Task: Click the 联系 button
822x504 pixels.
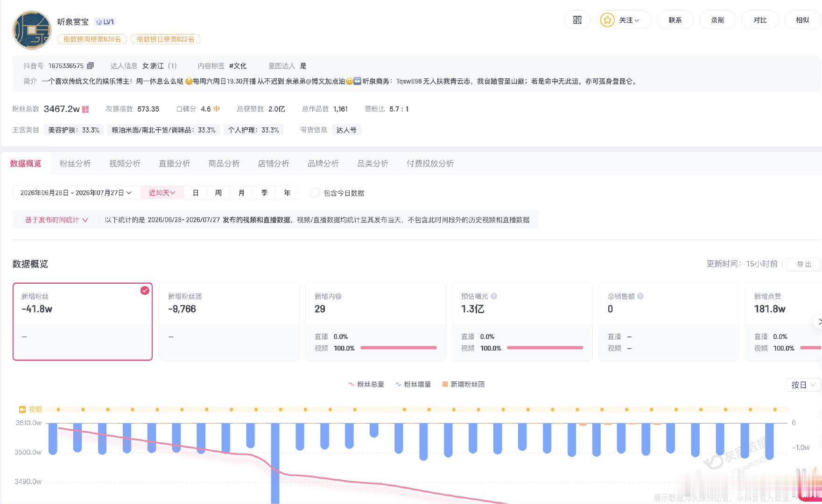Action: click(x=675, y=20)
